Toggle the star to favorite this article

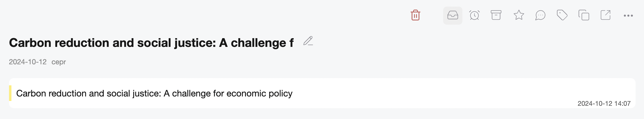[x=519, y=15]
